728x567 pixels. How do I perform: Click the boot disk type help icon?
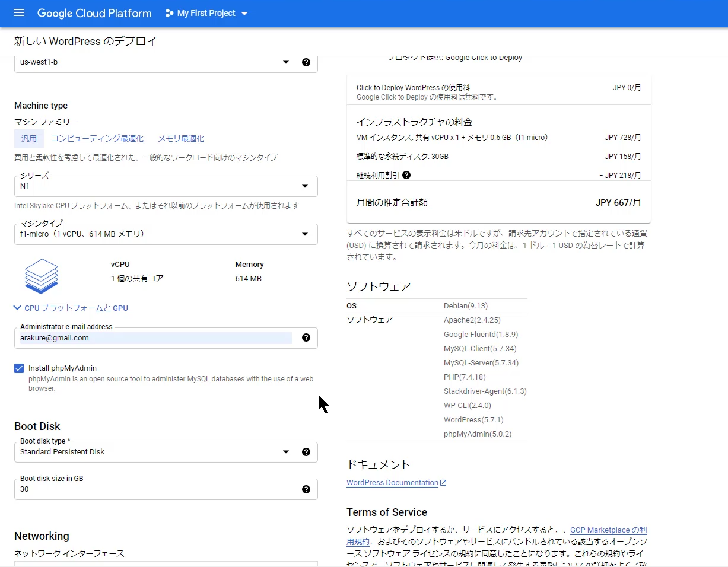[x=306, y=452]
